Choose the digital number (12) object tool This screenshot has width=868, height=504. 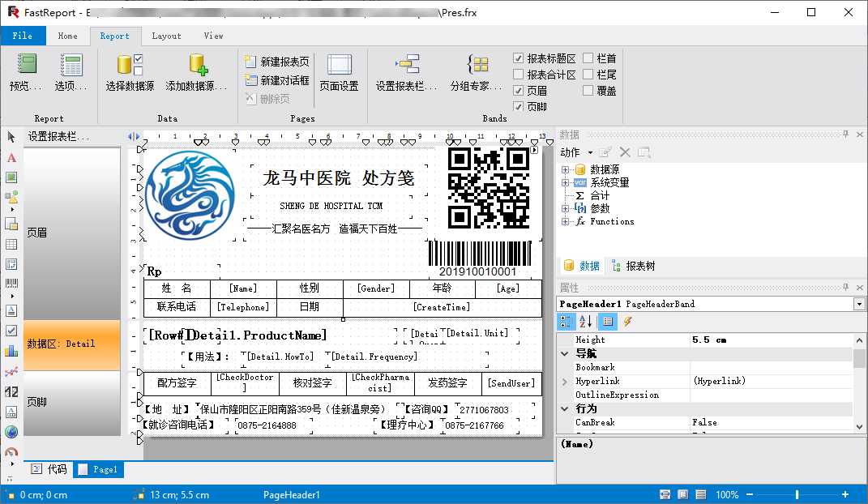(11, 391)
